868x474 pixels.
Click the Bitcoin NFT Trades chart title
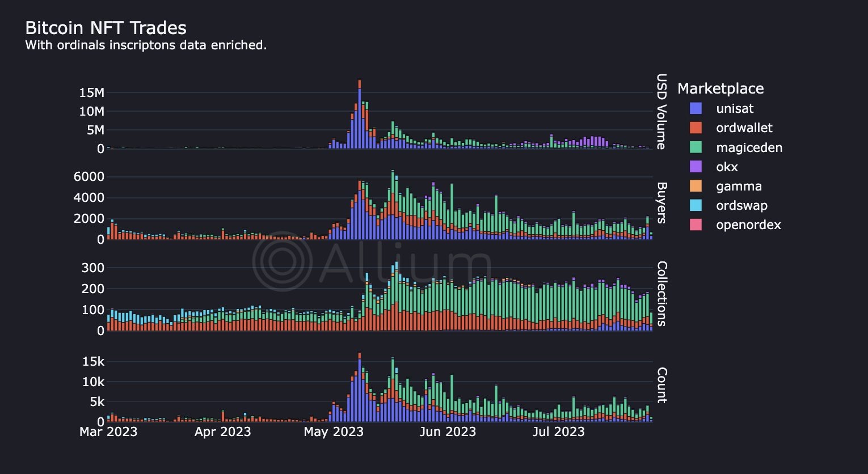click(x=106, y=28)
